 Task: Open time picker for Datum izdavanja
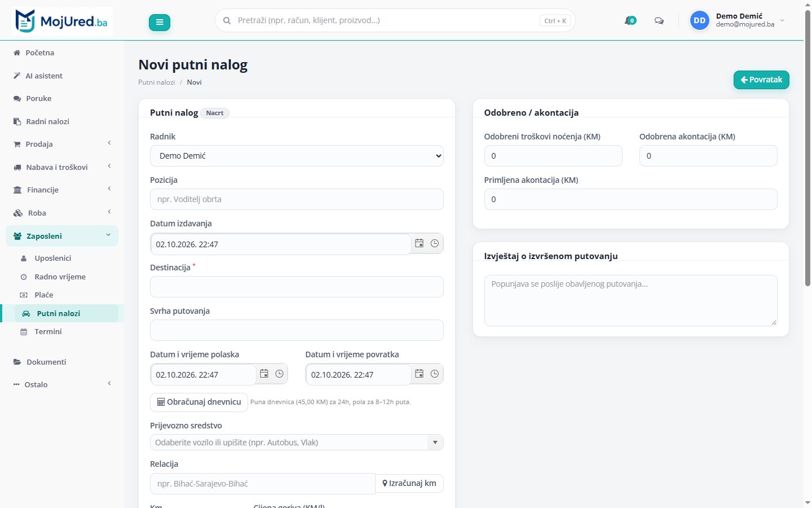tap(435, 243)
